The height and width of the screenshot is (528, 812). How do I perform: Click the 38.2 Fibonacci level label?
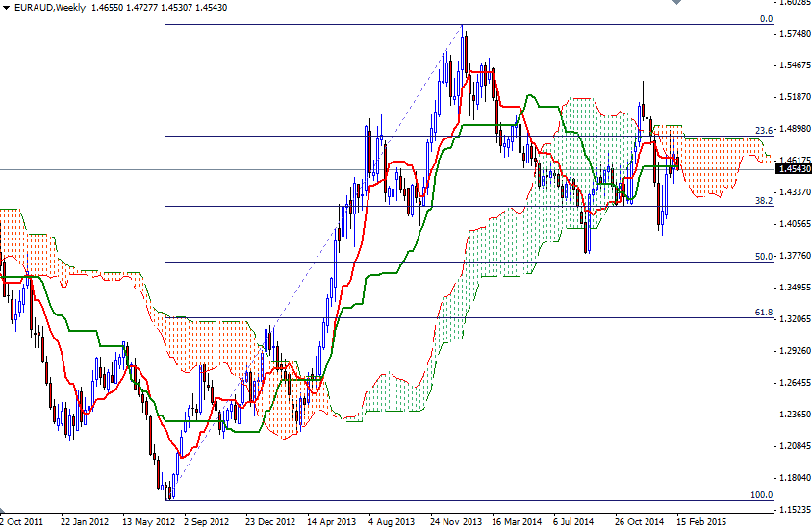pyautogui.click(x=764, y=200)
